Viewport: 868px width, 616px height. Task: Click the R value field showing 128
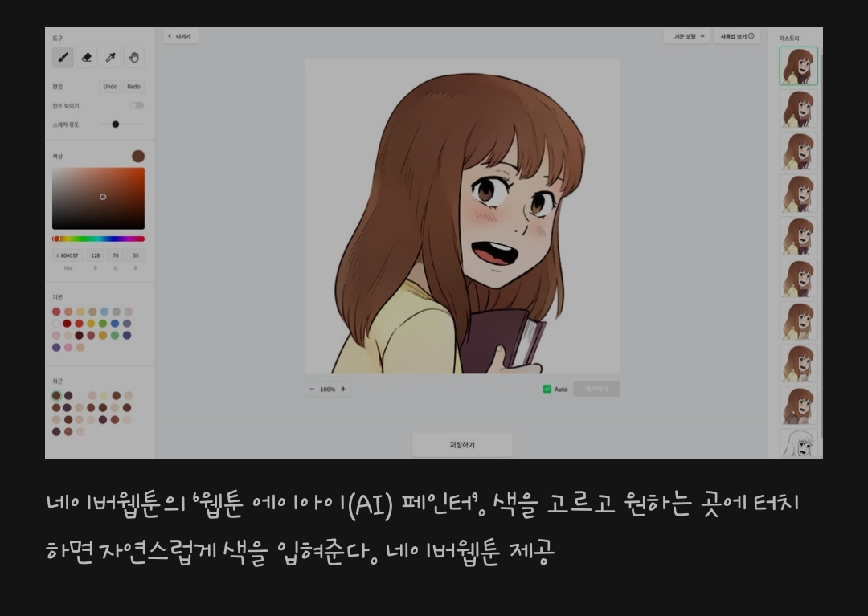[96, 255]
